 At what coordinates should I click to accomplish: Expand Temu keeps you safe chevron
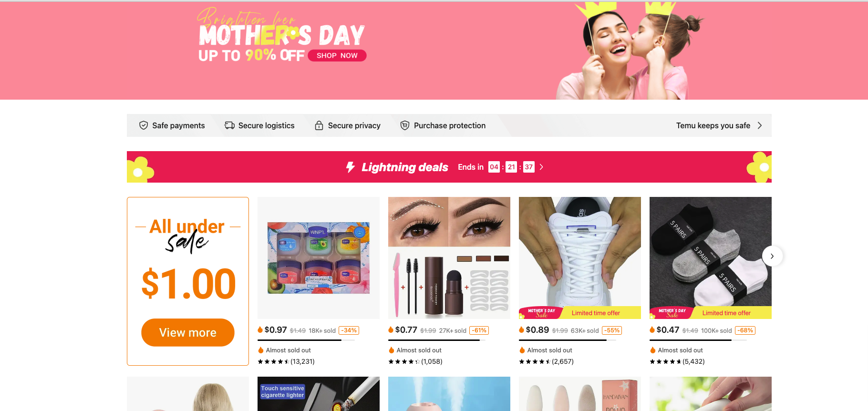(760, 125)
